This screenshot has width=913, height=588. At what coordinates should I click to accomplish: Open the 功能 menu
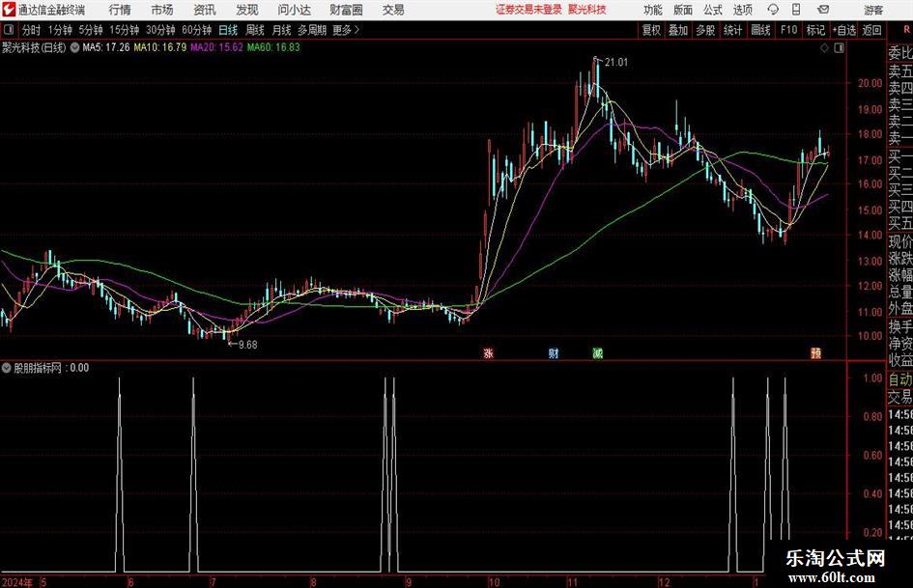653,10
